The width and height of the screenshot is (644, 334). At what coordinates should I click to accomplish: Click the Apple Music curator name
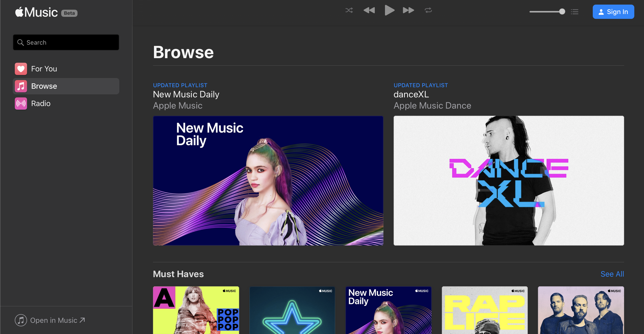point(178,106)
